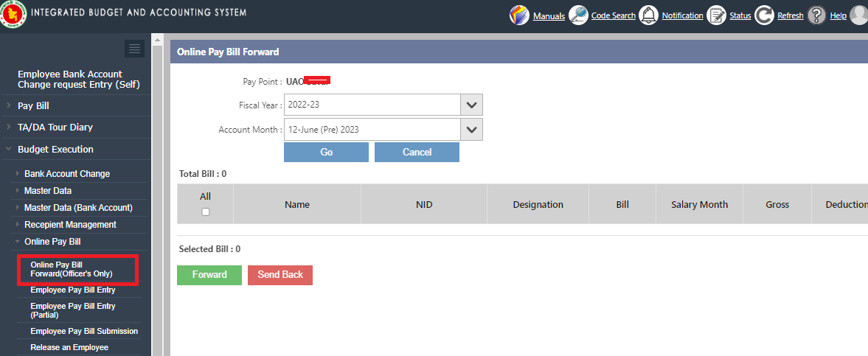The image size is (868, 356).
Task: Click the green Forward button
Action: pos(209,274)
